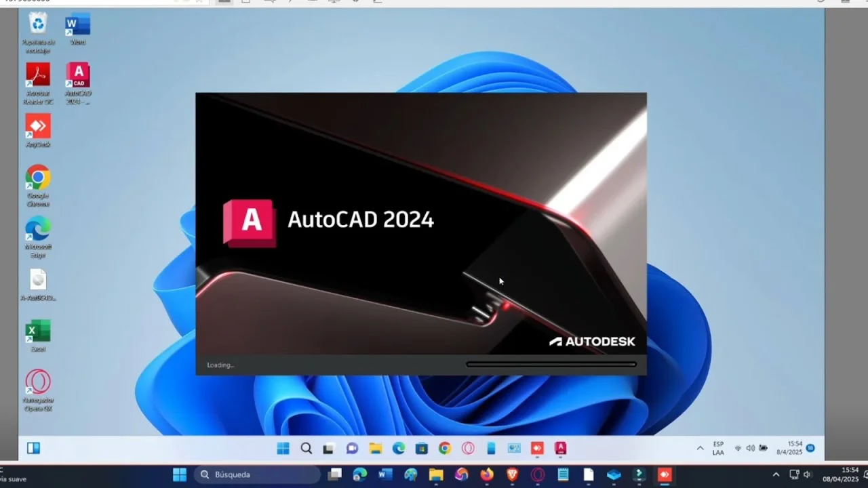Launch Edge from the local taskbar
Image resolution: width=868 pixels, height=488 pixels.
pyautogui.click(x=360, y=474)
